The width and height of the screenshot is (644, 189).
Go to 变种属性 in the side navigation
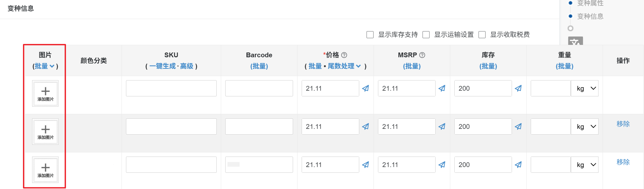[x=590, y=3]
